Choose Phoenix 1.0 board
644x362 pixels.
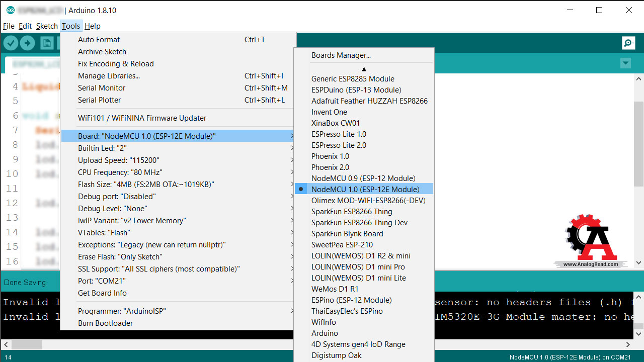(364, 156)
